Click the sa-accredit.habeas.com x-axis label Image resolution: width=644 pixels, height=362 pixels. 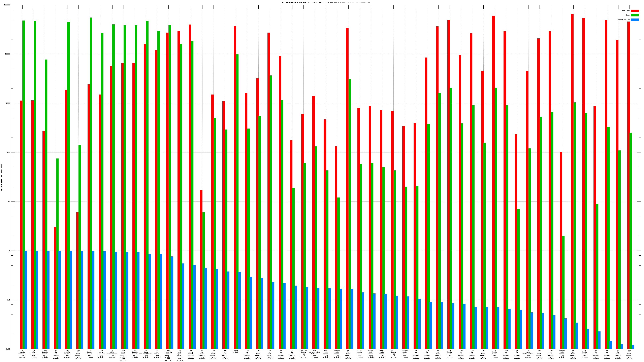315,354
